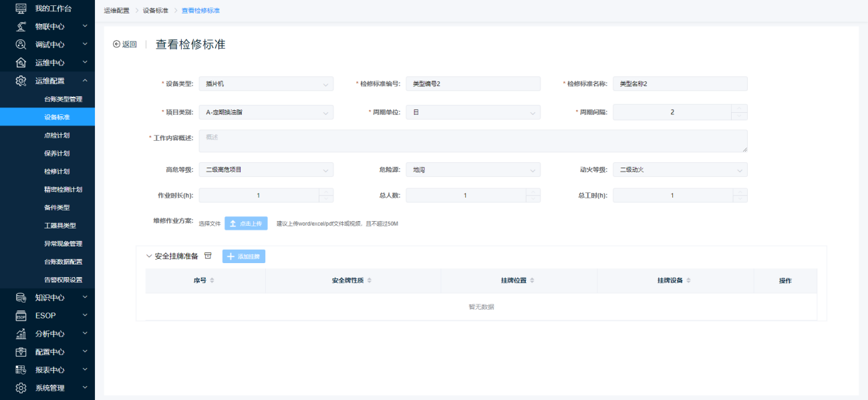Click the 调试中心 sidebar icon
This screenshot has width=868, height=400.
21,45
